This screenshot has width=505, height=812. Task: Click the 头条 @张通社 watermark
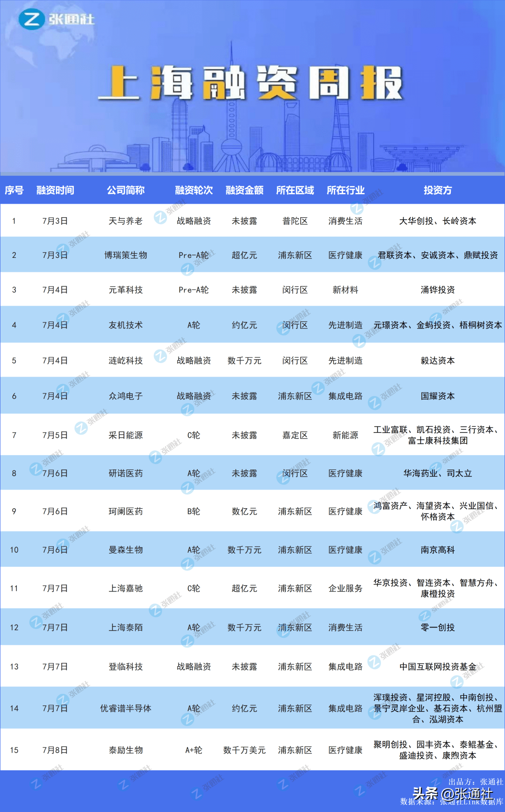pos(452,793)
